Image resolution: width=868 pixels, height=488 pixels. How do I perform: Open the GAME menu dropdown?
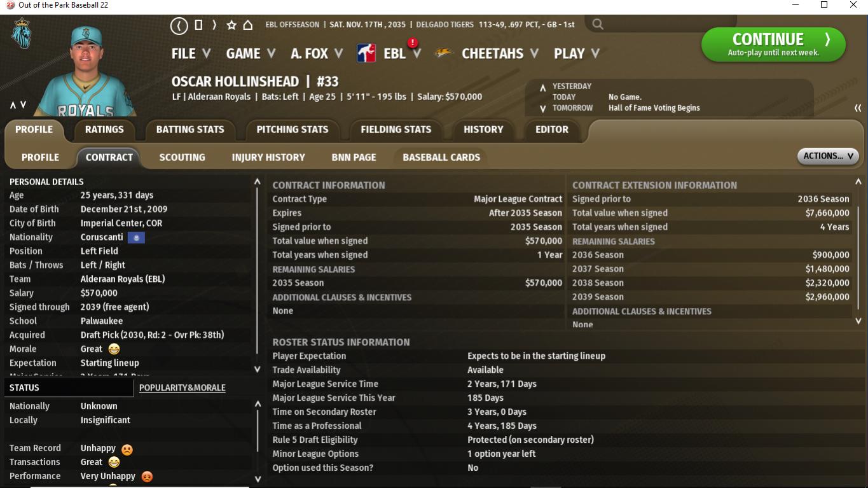pyautogui.click(x=251, y=53)
